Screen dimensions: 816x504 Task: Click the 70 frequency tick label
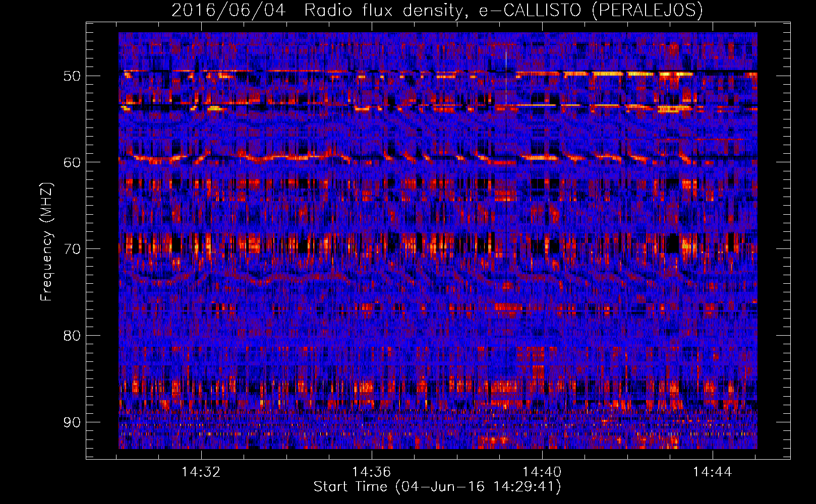tap(72, 249)
